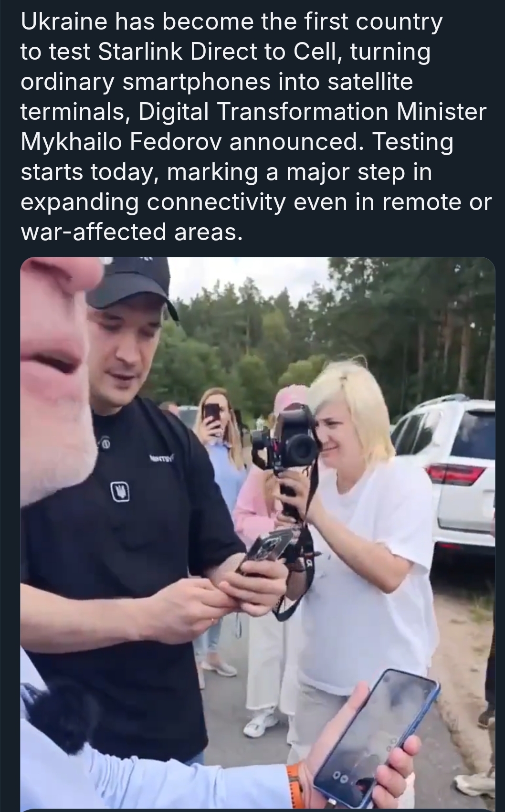
Task: Open the embedded video of the phone test
Action: click(258, 534)
